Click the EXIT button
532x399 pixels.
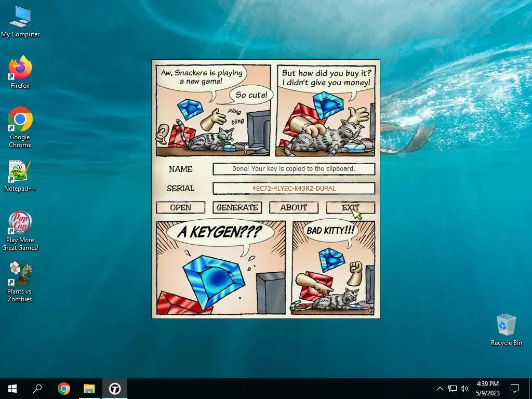pyautogui.click(x=351, y=208)
